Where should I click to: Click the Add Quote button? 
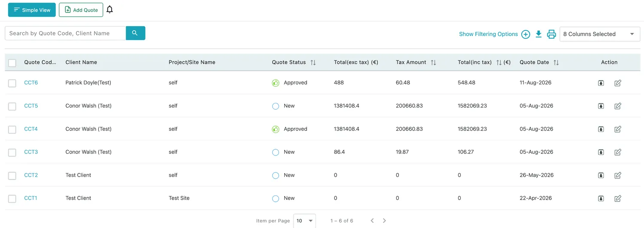81,9
